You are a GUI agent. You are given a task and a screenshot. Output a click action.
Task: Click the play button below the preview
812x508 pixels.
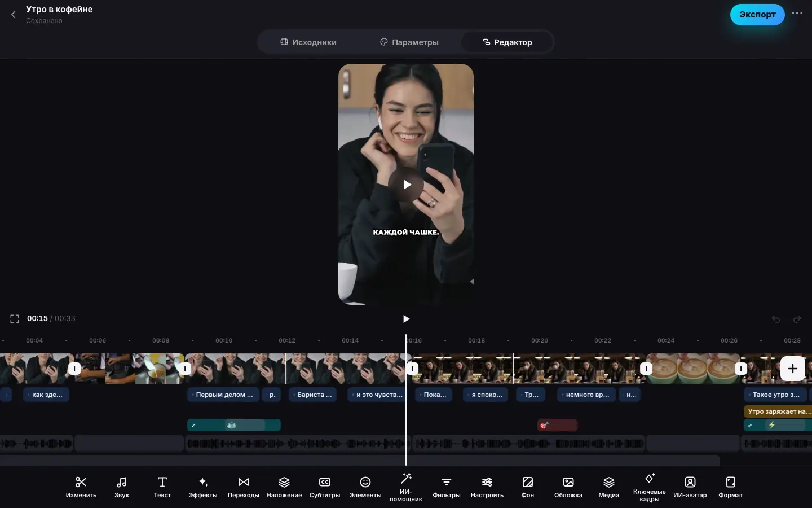point(406,319)
